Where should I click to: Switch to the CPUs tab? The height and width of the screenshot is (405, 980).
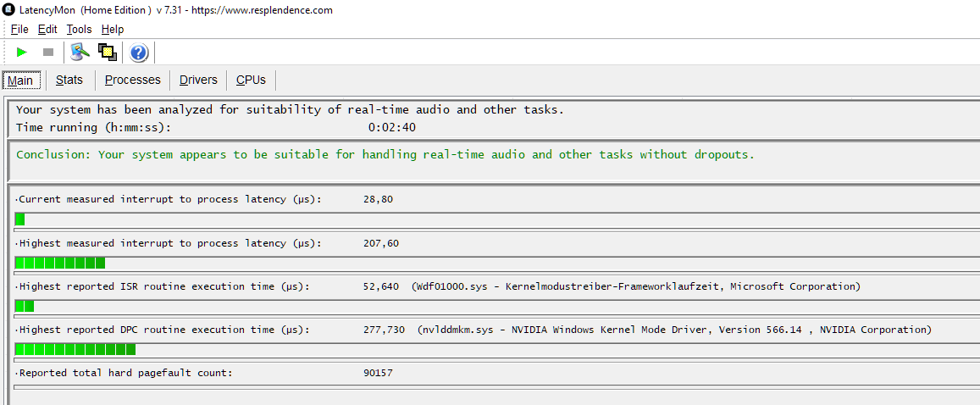[x=251, y=80]
